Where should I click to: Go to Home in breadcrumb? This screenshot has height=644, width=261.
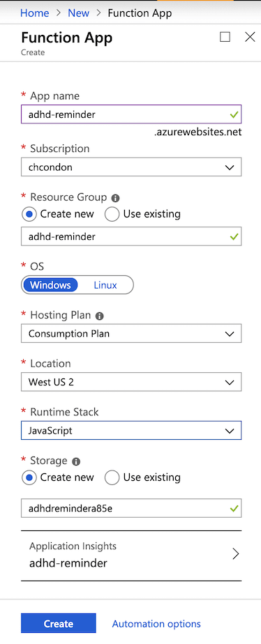pos(34,13)
